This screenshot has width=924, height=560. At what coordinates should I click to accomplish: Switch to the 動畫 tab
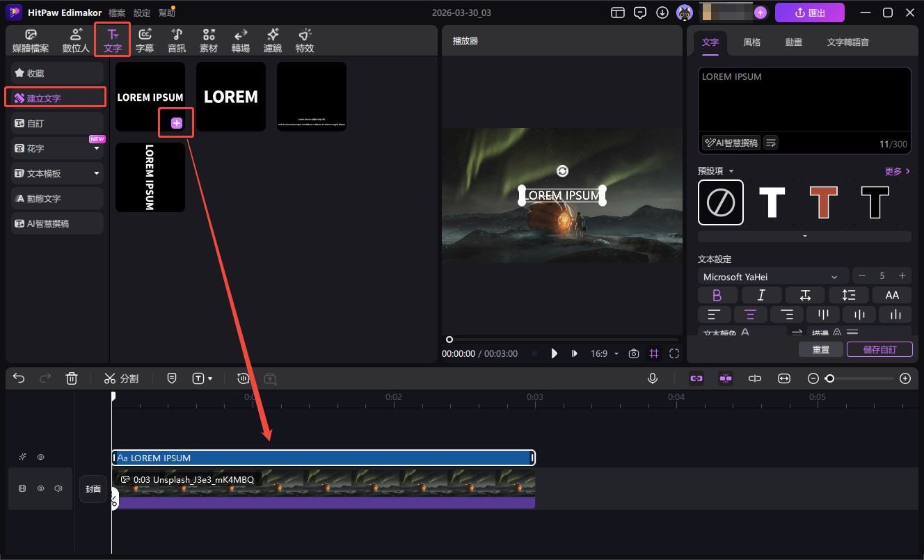point(793,42)
